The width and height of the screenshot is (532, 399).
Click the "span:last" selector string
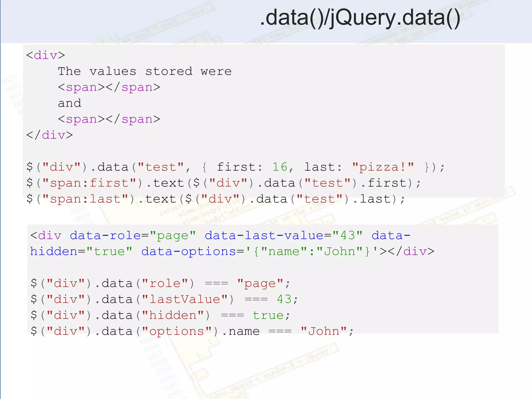point(85,199)
